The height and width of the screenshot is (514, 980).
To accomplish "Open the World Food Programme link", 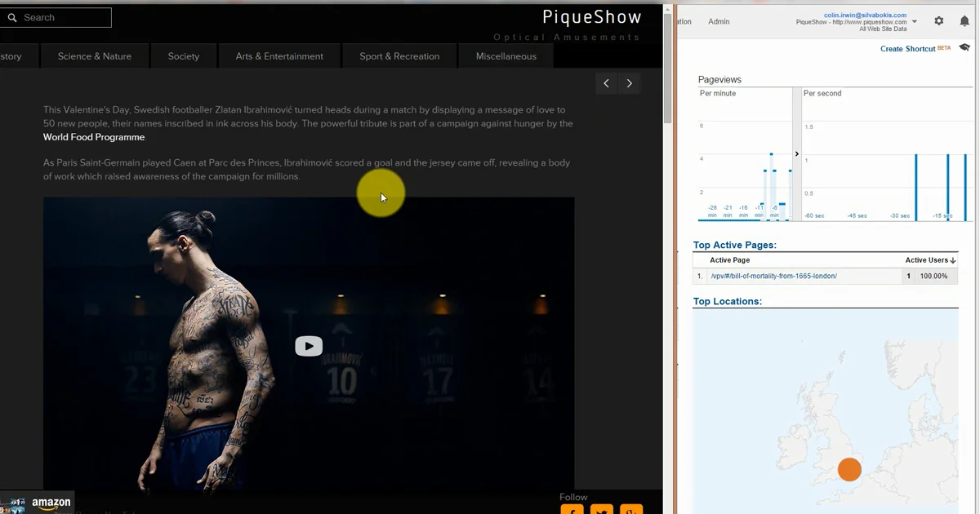I will pyautogui.click(x=94, y=137).
